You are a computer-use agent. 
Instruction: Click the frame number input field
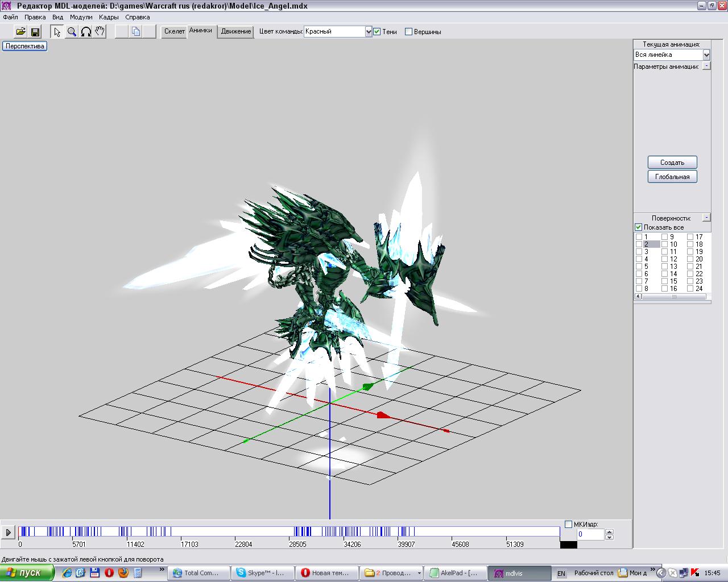[x=590, y=534]
